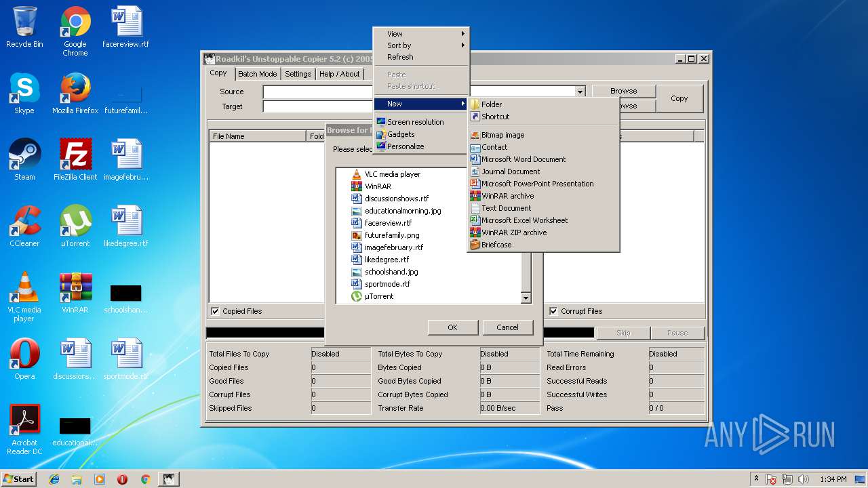Viewport: 868px width, 488px height.
Task: Click Chrome icon in taskbar
Action: [145, 479]
